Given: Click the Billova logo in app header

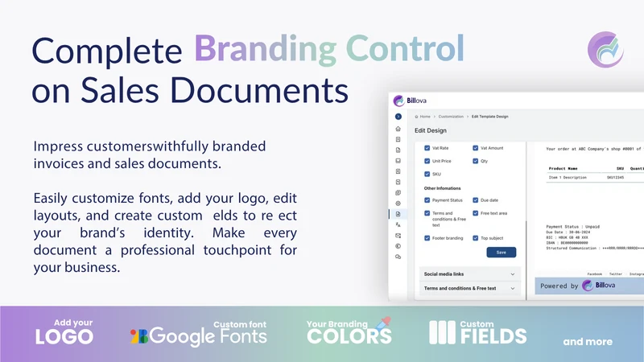Looking at the screenshot, I should tap(410, 101).
